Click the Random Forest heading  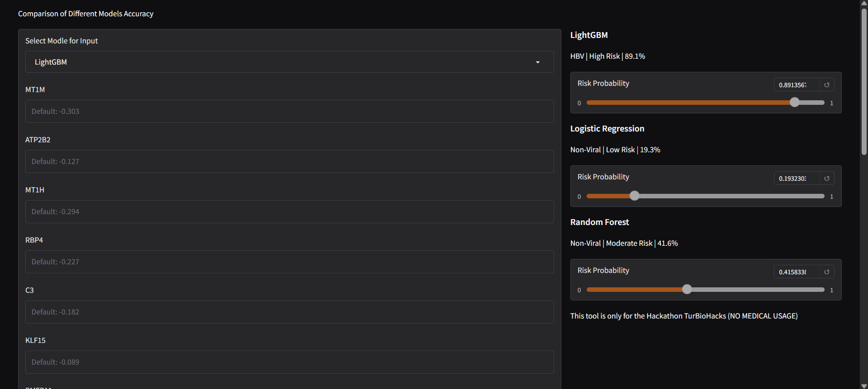599,222
